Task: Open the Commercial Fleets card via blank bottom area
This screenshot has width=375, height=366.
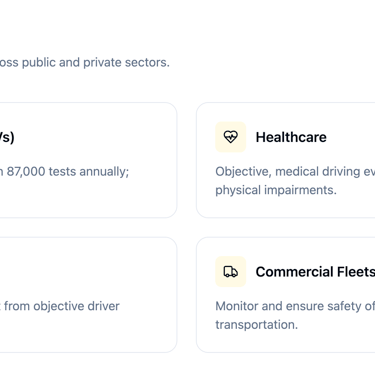Action: (x=287, y=342)
